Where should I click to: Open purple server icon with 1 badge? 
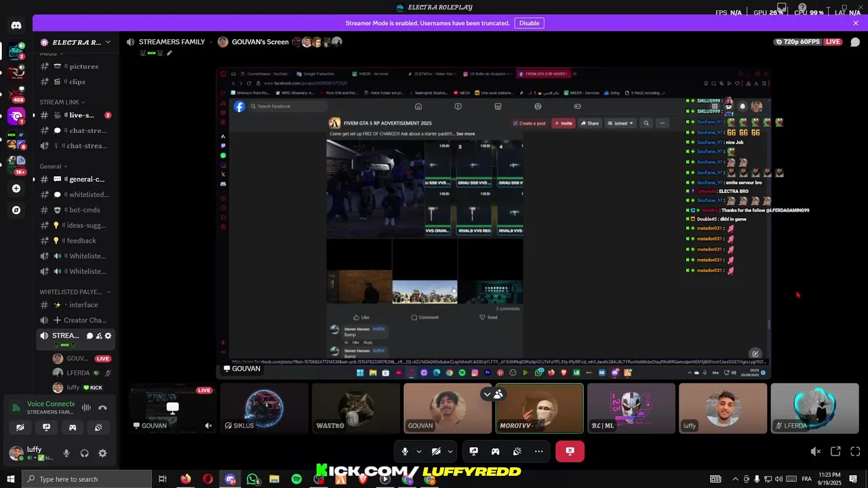[16, 117]
